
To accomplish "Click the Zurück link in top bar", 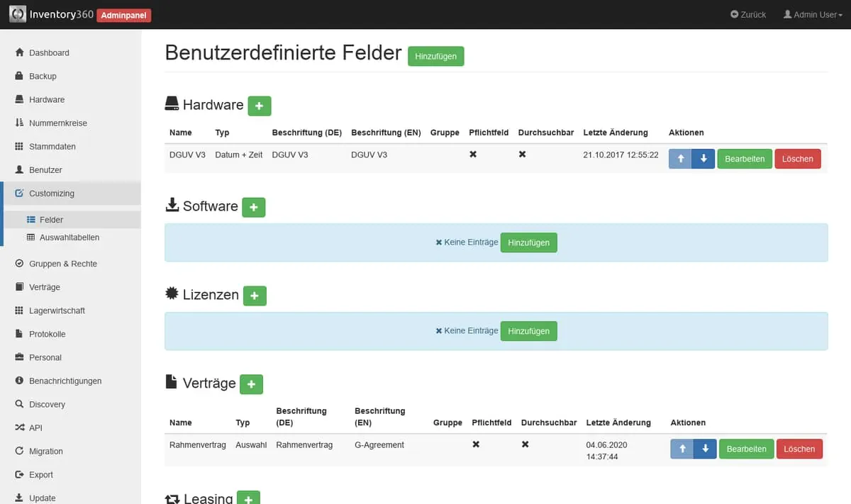I will click(x=748, y=14).
